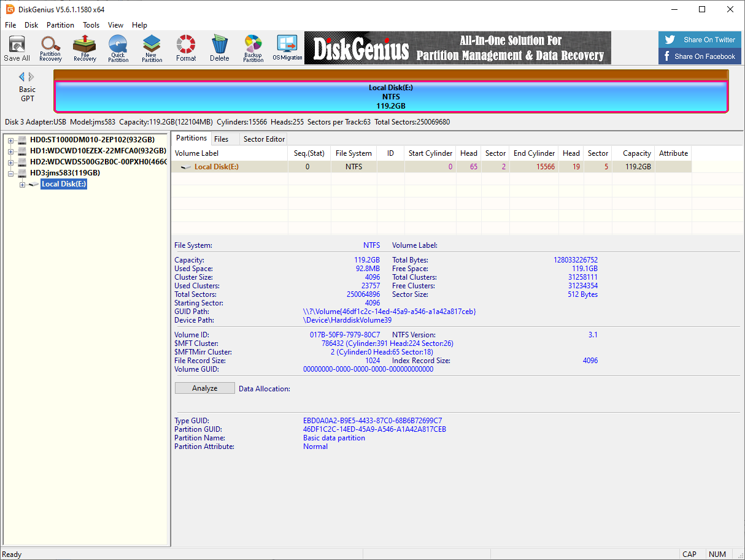Click the Share On Twitter button

pyautogui.click(x=700, y=40)
